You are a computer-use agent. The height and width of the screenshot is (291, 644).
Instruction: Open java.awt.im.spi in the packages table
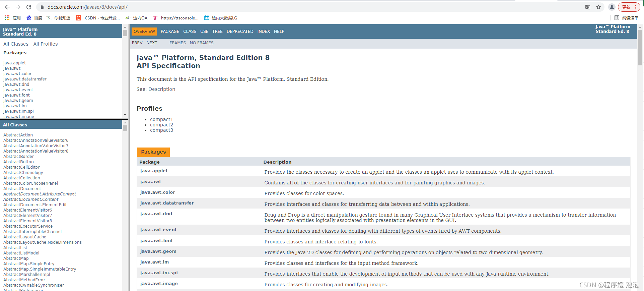tap(159, 273)
